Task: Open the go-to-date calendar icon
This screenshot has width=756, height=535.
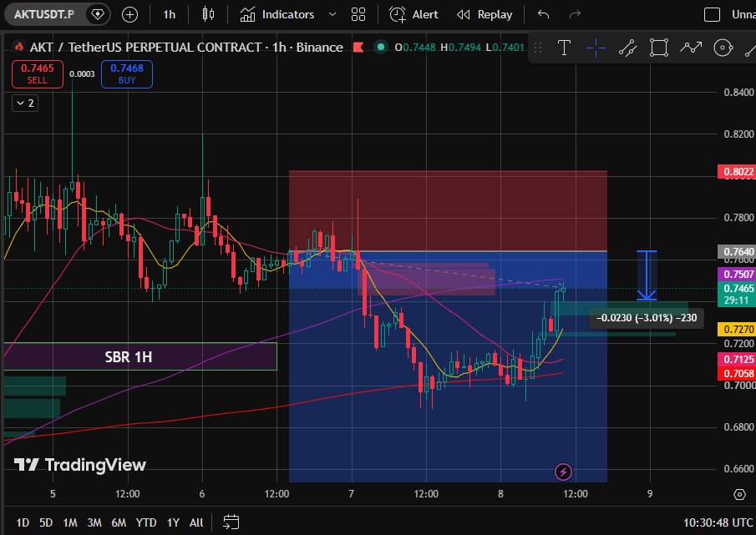Action: point(231,522)
